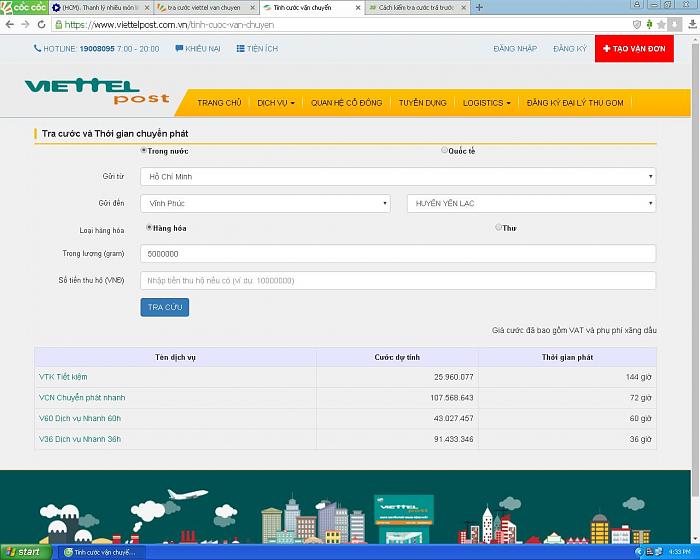Open V36 Dịch vụ Nhanh 36h link
The image size is (700, 560).
coord(80,439)
